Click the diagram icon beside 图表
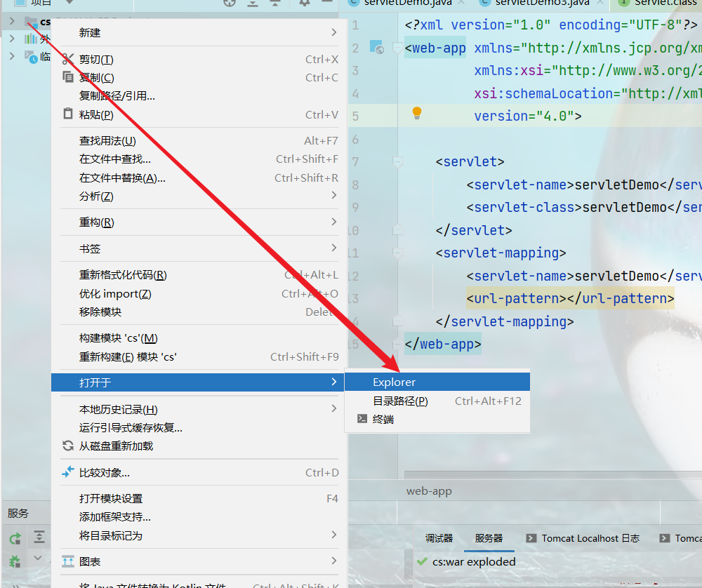Image resolution: width=702 pixels, height=588 pixels. point(67,561)
